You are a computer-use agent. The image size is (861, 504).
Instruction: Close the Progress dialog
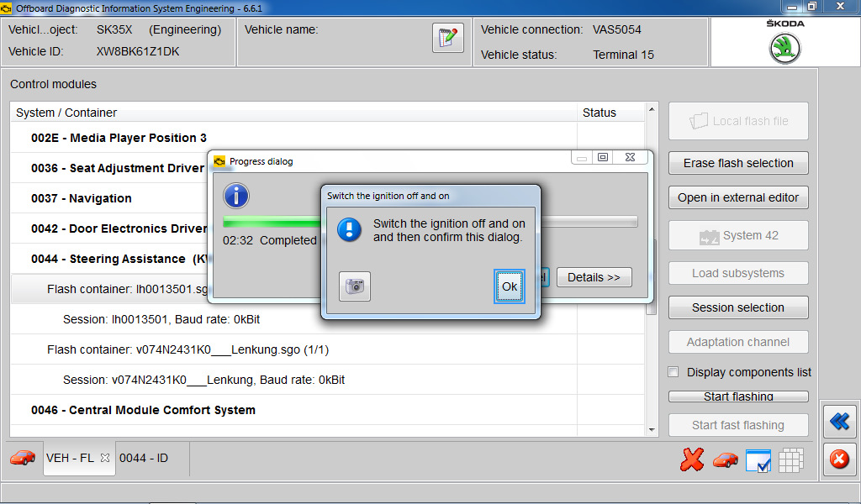click(x=630, y=157)
